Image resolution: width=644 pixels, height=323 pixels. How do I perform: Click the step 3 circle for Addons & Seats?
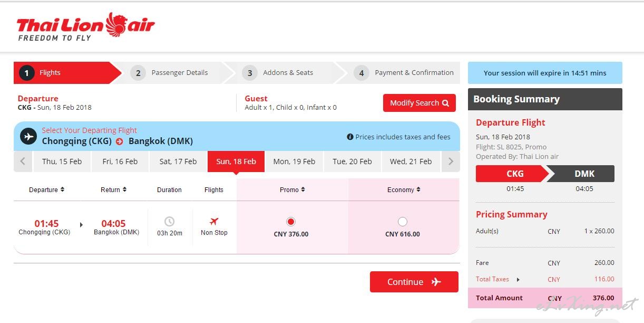click(x=250, y=73)
